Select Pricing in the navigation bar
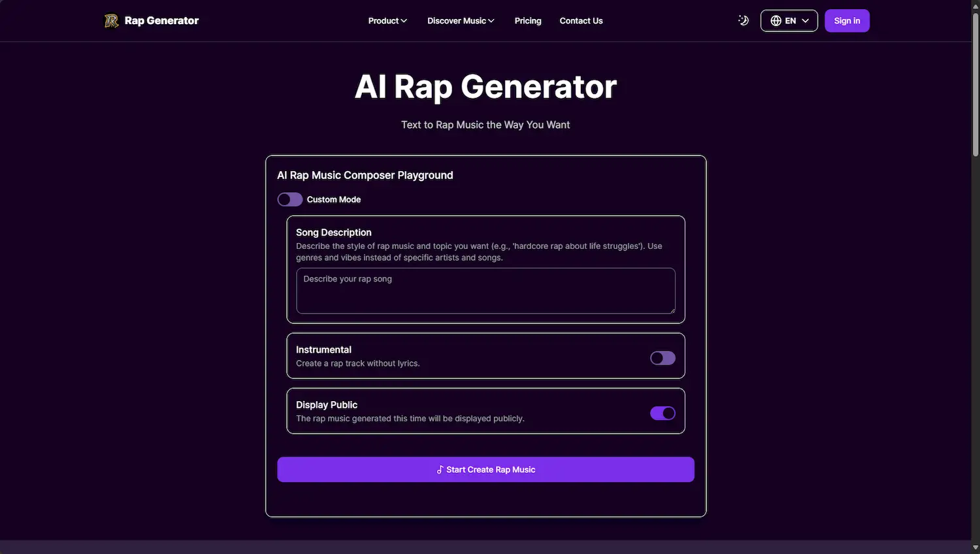This screenshot has width=980, height=554. 527,20
